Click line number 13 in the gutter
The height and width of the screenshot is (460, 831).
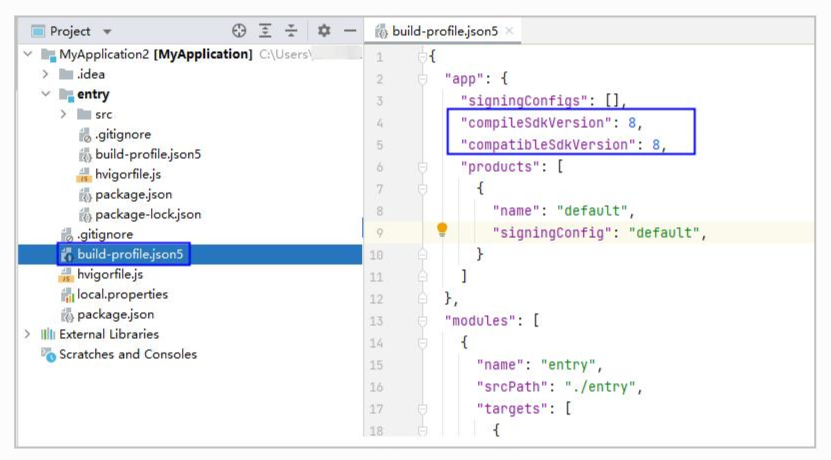coord(376,321)
